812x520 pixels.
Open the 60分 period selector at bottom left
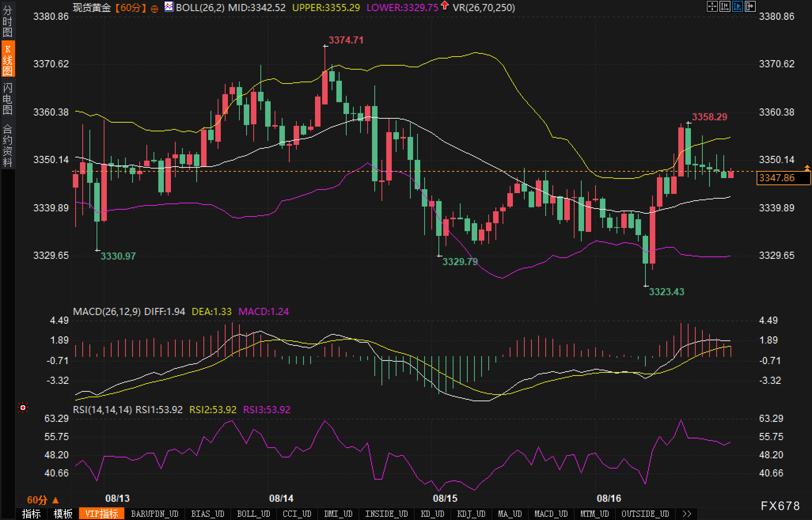[x=42, y=500]
